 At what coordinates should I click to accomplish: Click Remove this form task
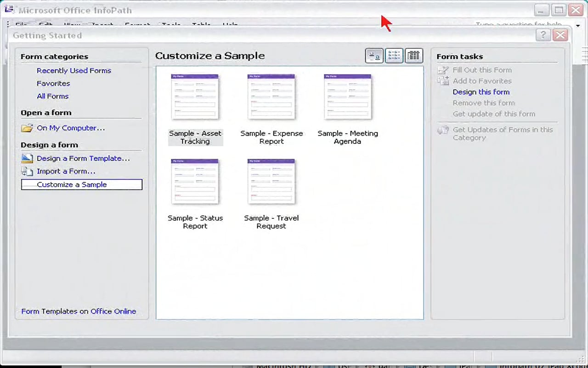coord(484,103)
